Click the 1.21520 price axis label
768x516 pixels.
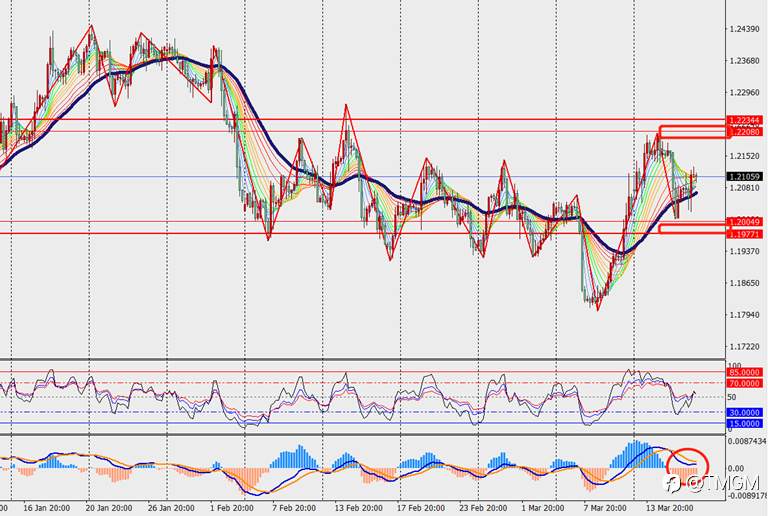tap(744, 156)
